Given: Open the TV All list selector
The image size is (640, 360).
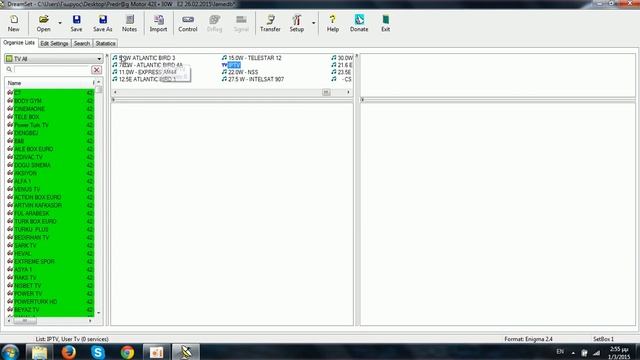Looking at the screenshot, I should pos(53,59).
